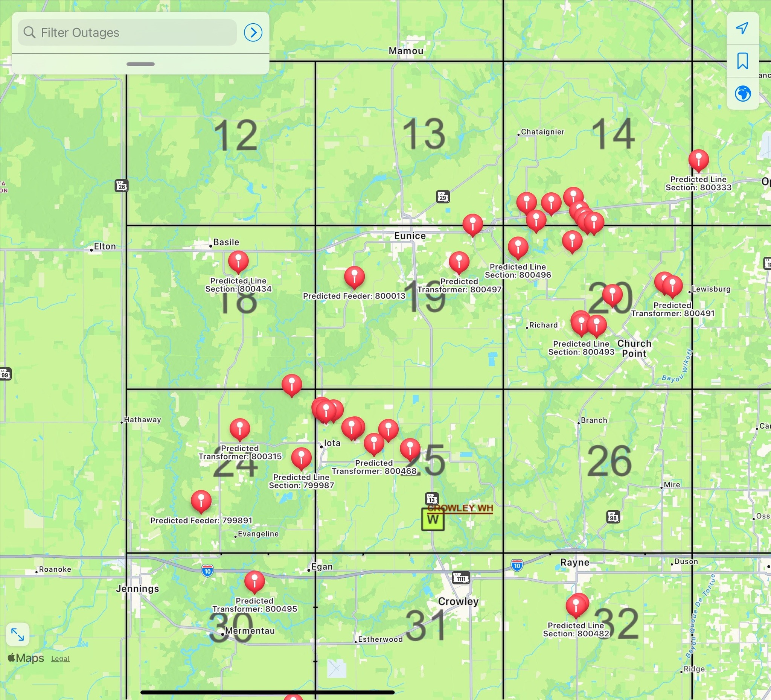
Task: Select pin for Predicted Feeder 800013
Action: 354,277
